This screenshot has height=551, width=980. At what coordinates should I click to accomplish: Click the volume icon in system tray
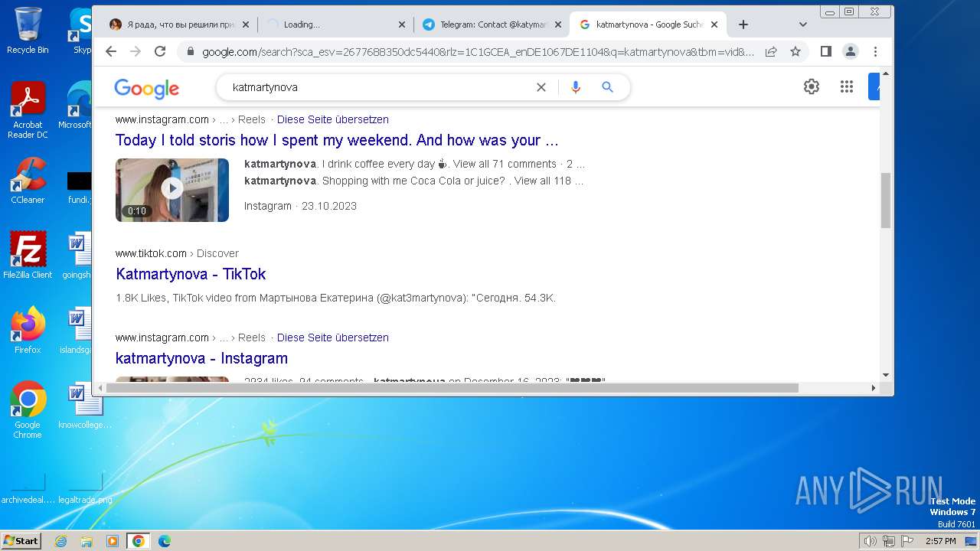click(x=870, y=541)
